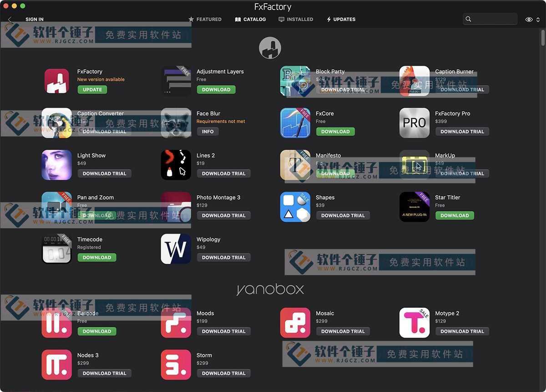Image resolution: width=546 pixels, height=392 pixels.
Task: Click 'Requirements not met' text
Action: [x=221, y=121]
